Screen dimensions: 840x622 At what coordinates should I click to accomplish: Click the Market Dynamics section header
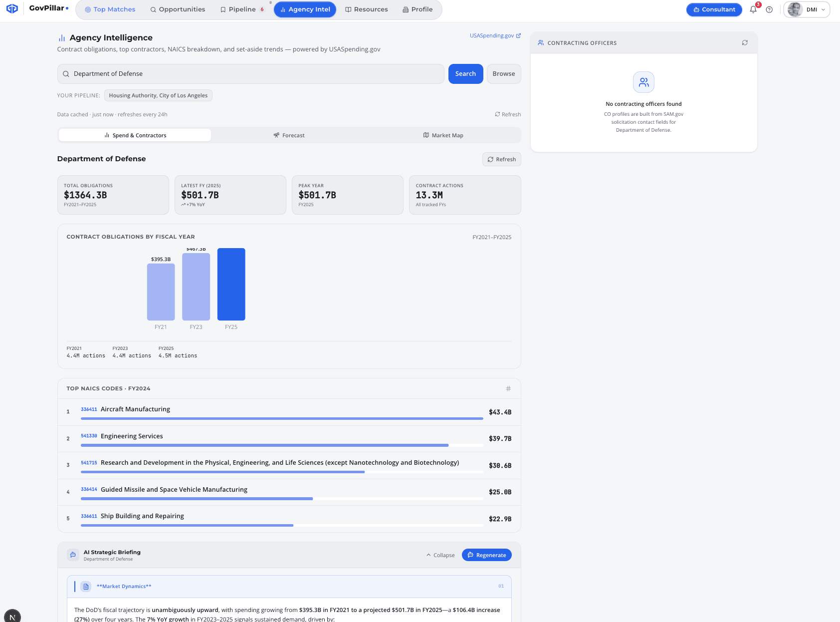click(289, 587)
